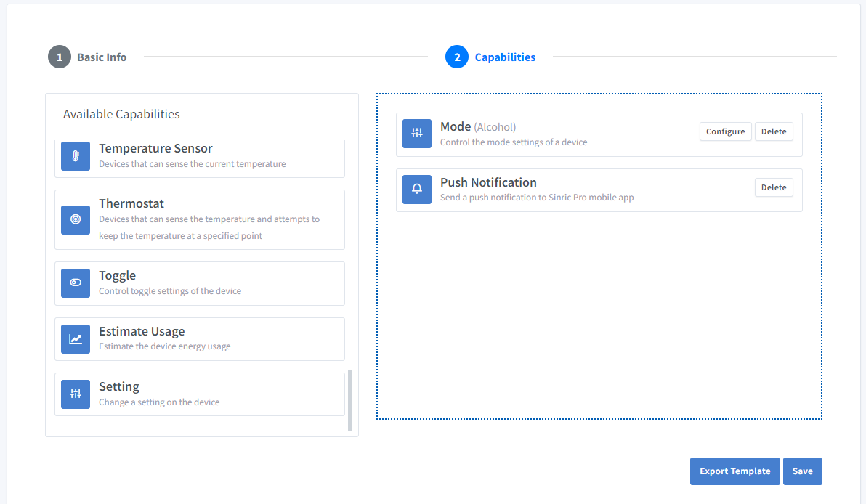Screen dimensions: 866x504
Task: Delete the Mode (Alcohol) capability
Action: coord(774,131)
